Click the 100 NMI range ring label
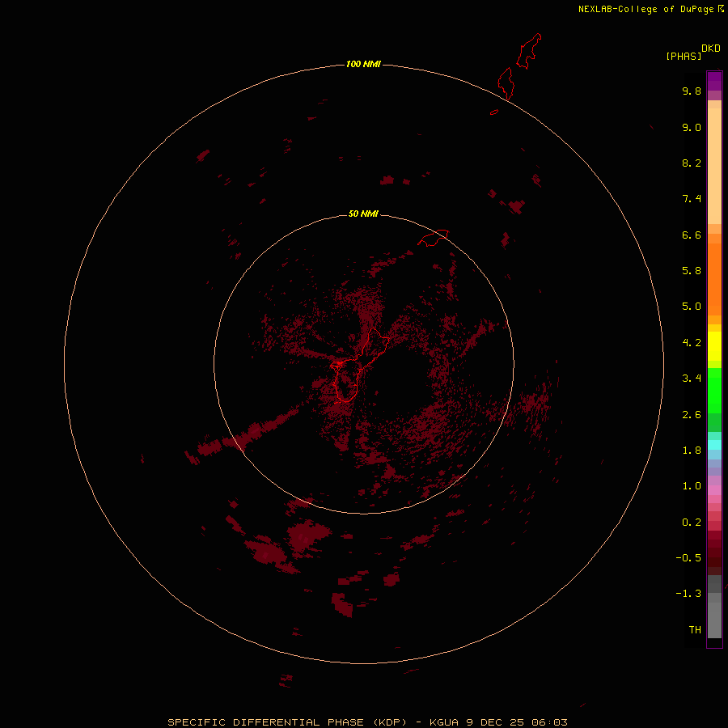 pos(363,64)
